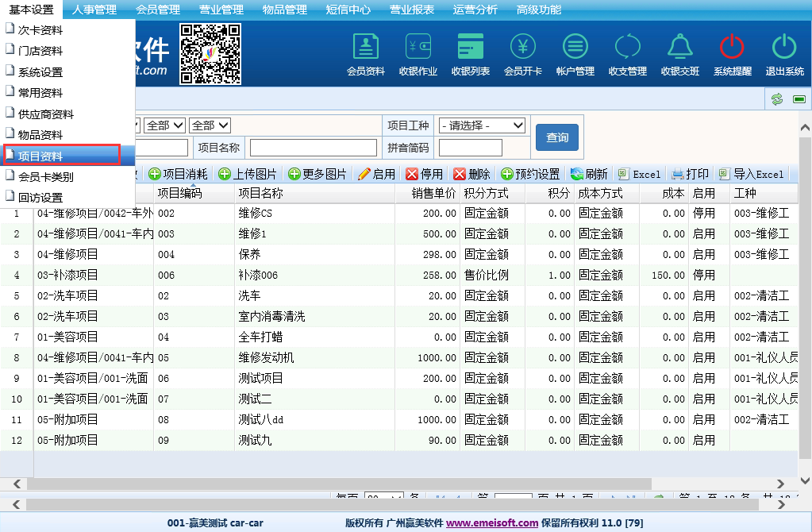812x532 pixels.
Task: Click the blue 查询 search button
Action: (x=557, y=137)
